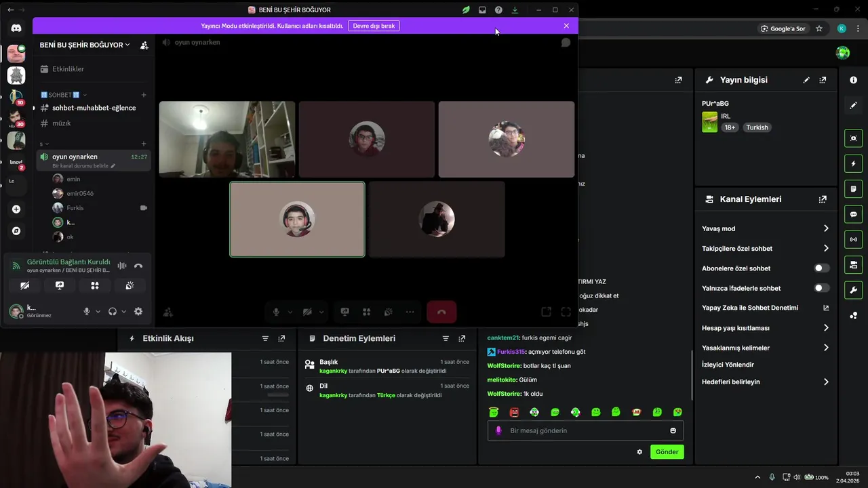Hang up with the red call button
Image resolution: width=868 pixels, height=488 pixels.
tap(441, 312)
